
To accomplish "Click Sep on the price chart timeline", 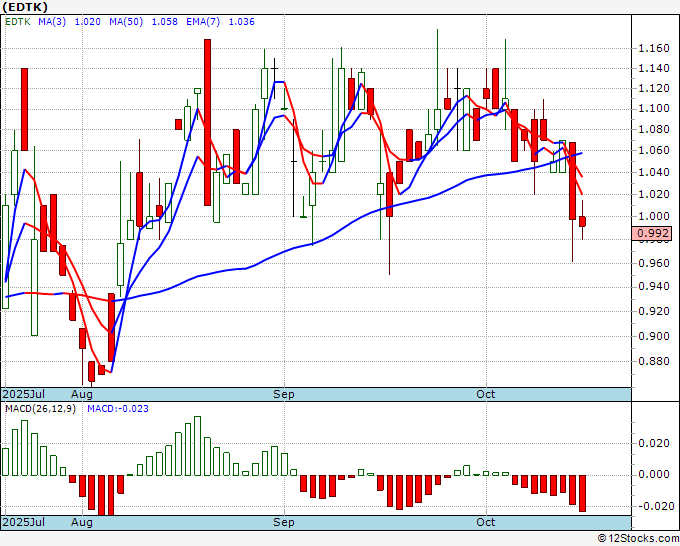I will [284, 394].
